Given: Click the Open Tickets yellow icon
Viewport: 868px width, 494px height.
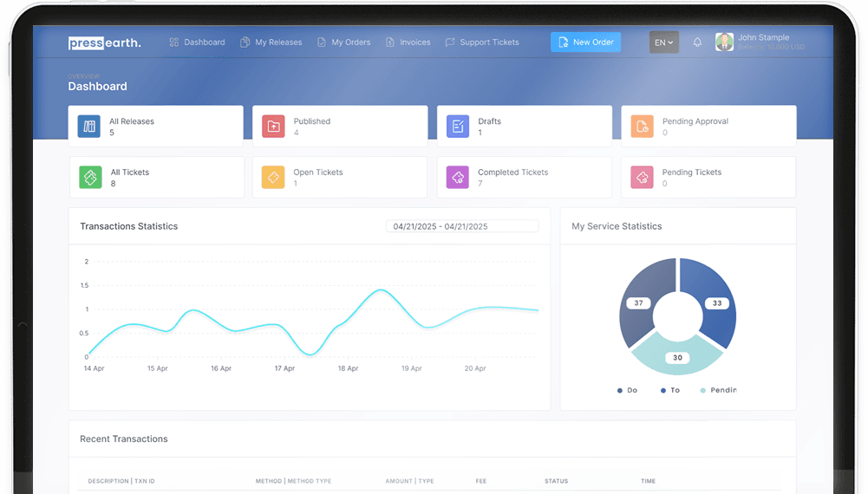Looking at the screenshot, I should click(273, 178).
